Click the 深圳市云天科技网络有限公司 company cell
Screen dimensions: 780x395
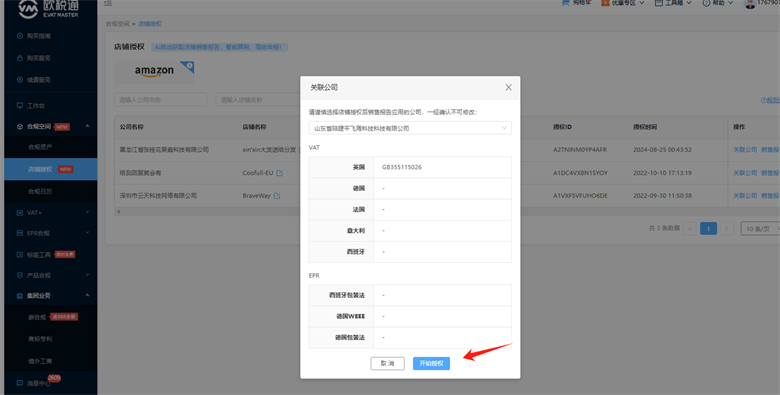(x=158, y=196)
